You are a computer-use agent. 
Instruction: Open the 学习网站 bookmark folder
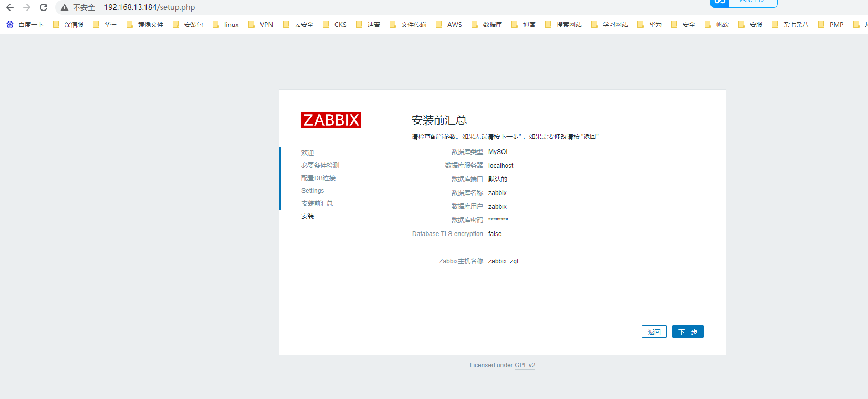click(610, 24)
